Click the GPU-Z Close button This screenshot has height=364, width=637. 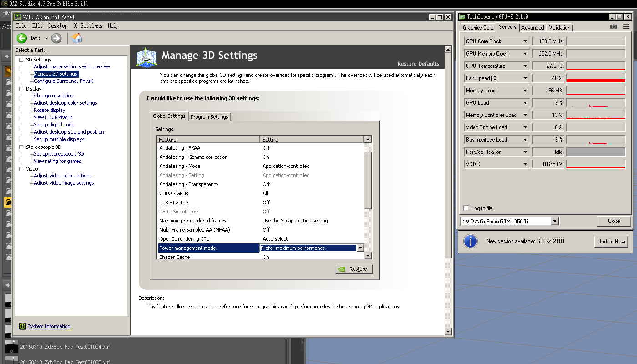point(614,221)
